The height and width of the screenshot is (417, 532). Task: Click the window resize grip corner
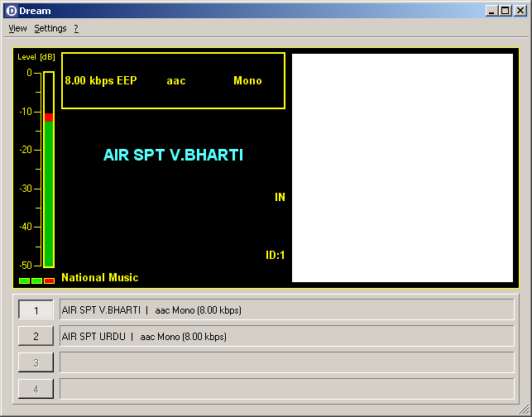click(525, 409)
